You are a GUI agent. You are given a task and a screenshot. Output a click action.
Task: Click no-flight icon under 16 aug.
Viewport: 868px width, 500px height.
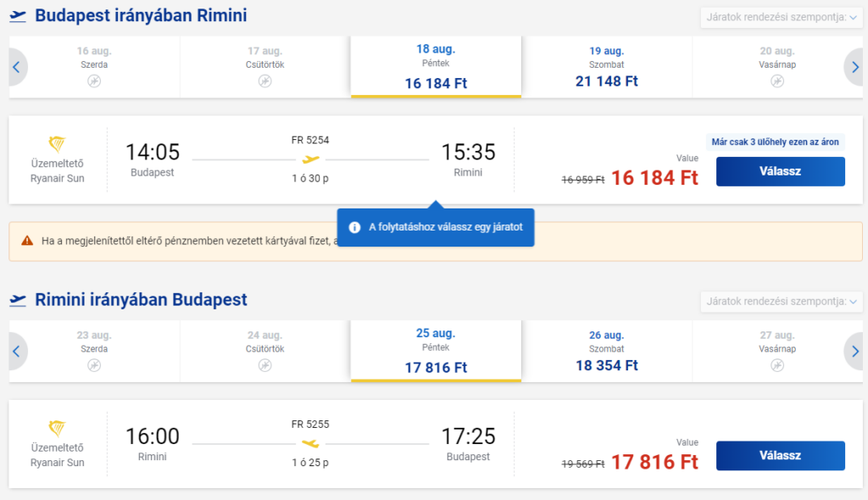(94, 81)
